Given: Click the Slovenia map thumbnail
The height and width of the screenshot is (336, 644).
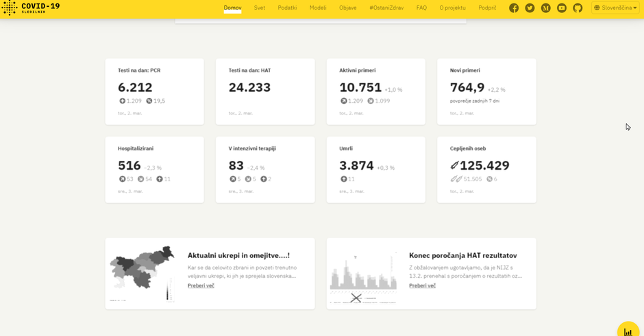Looking at the screenshot, I should click(143, 272).
